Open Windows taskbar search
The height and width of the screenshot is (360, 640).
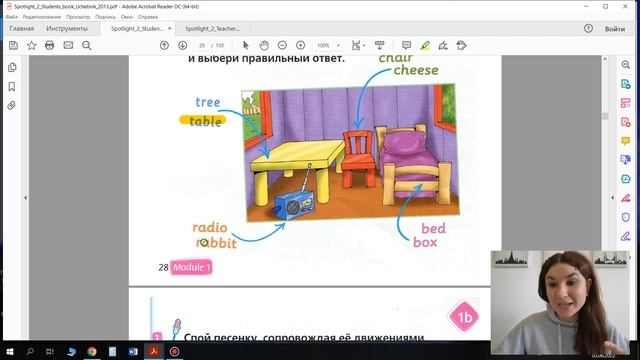click(30, 351)
